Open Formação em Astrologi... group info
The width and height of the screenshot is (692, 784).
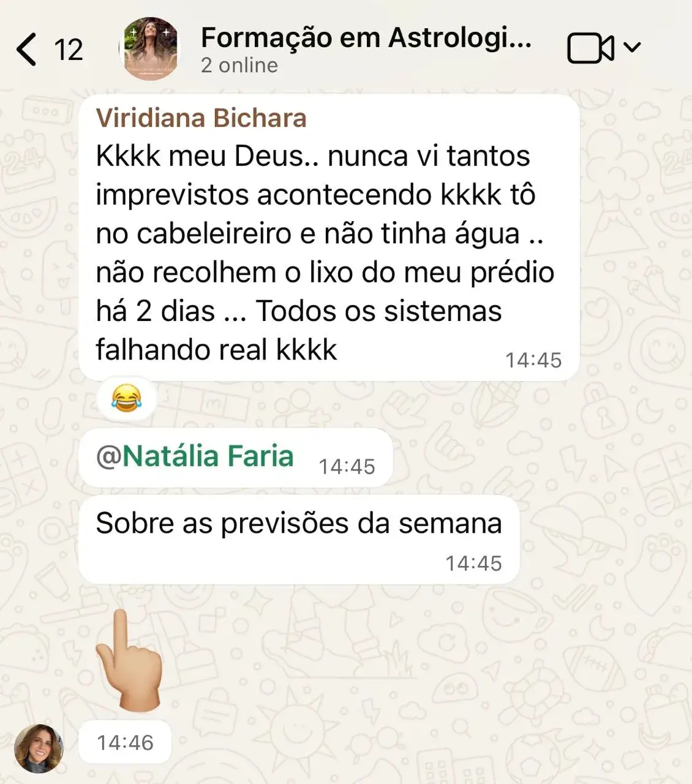click(366, 38)
